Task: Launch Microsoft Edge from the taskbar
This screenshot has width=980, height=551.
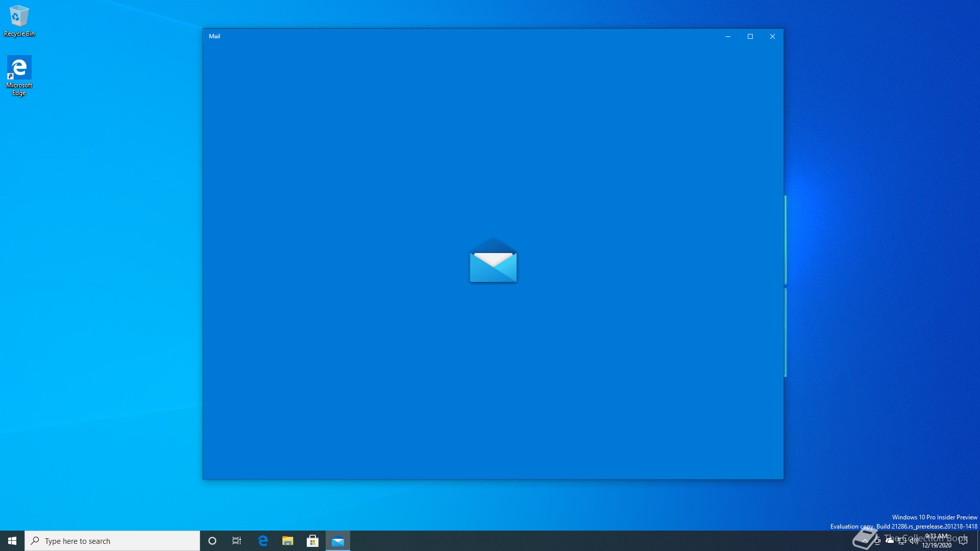Action: 263,541
